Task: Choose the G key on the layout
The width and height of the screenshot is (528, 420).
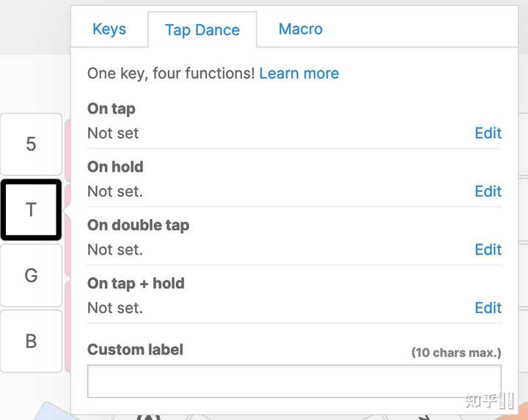Action: [31, 276]
